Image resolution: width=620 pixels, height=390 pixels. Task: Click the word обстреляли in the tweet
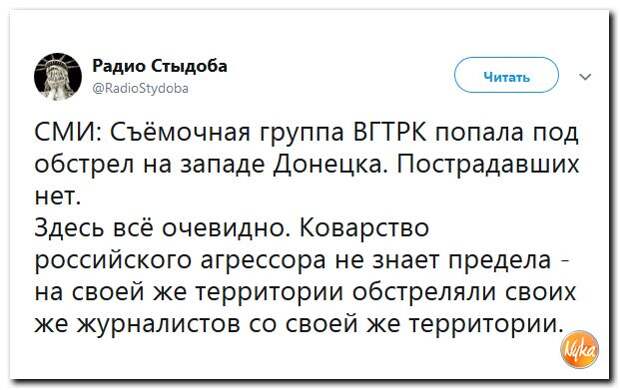click(426, 293)
